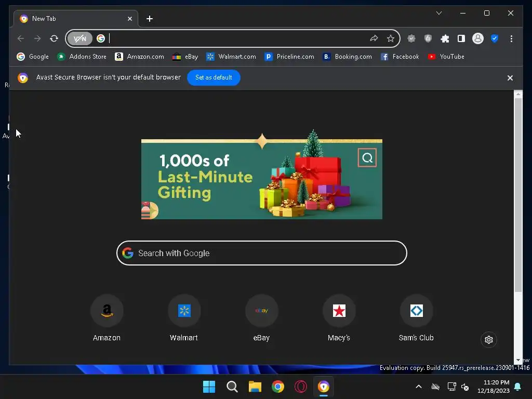Launch Opera from taskbar
The image size is (532, 399).
(x=301, y=387)
